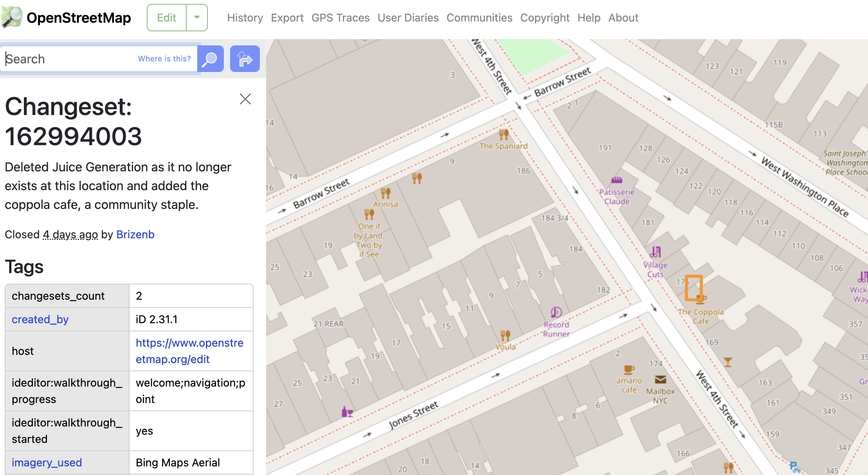Click The Spaniard restaurant icon on map

(504, 135)
